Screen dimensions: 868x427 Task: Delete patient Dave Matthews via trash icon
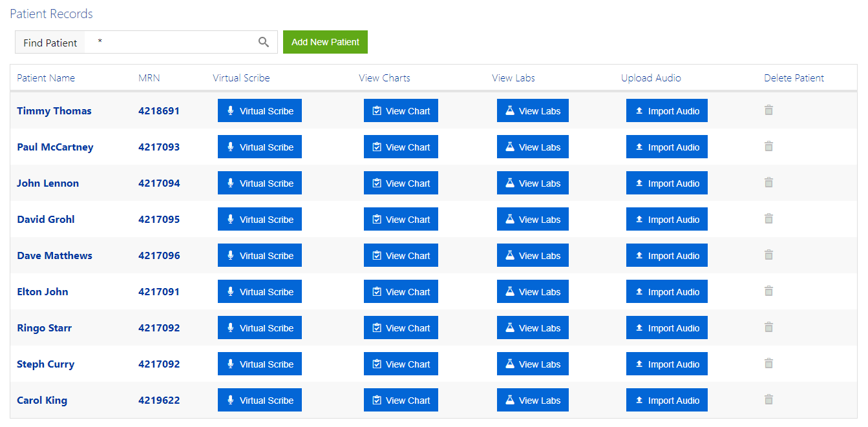pos(768,255)
